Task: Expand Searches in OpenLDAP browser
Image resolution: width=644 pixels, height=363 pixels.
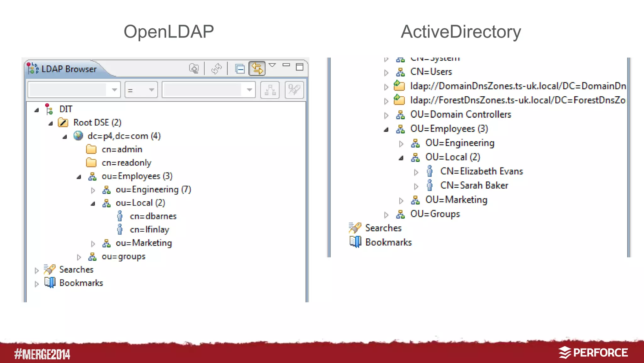Action: tap(36, 270)
